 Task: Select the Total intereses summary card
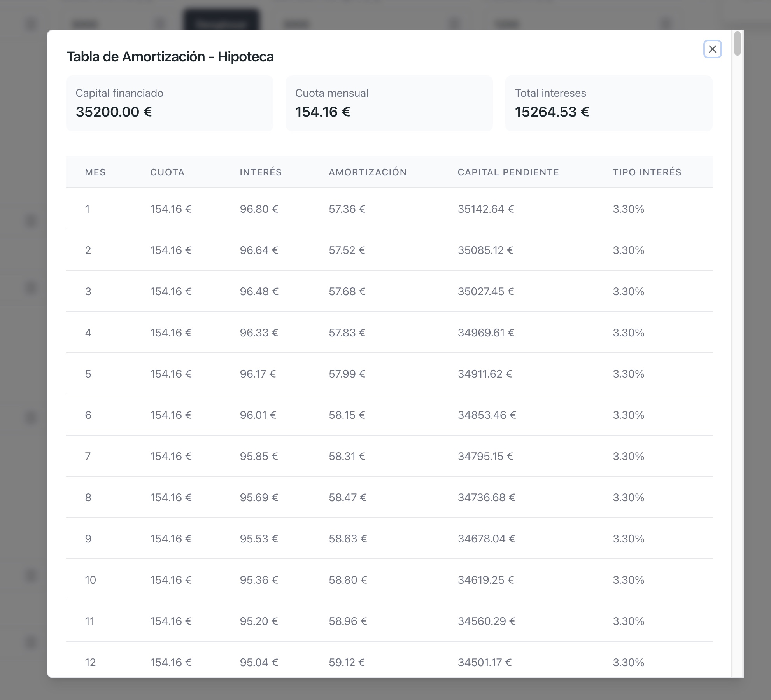tap(609, 103)
